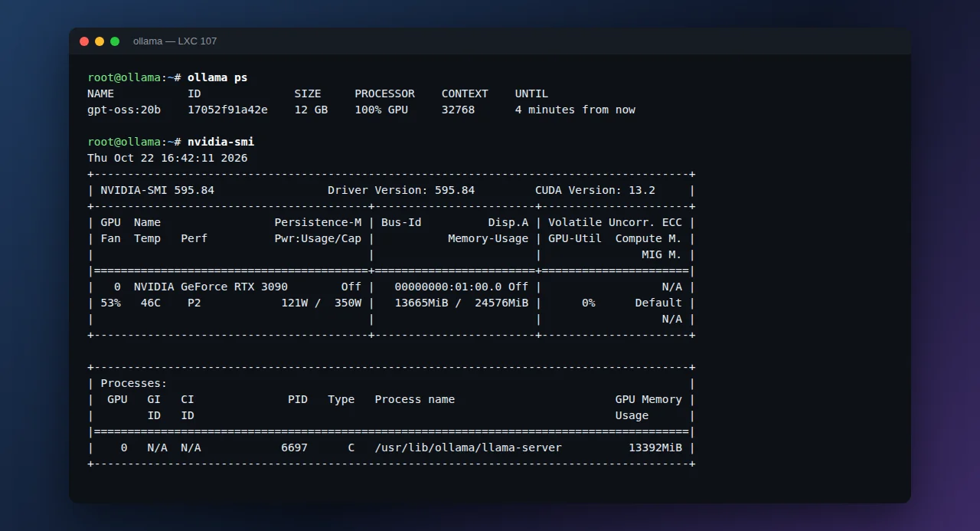Image resolution: width=980 pixels, height=531 pixels.
Task: Click the bus id '00000000:01:00.0'
Action: [449, 287]
